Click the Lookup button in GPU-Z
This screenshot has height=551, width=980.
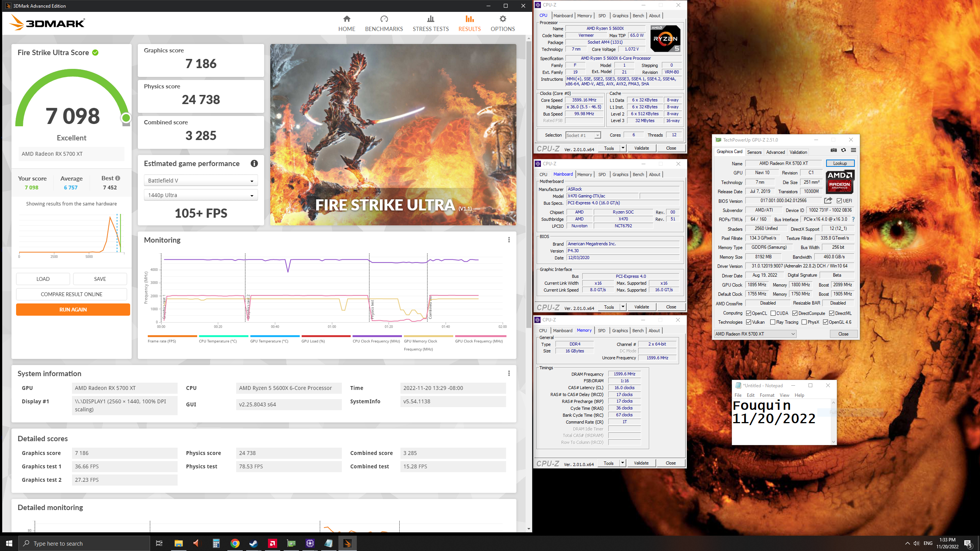tap(840, 163)
